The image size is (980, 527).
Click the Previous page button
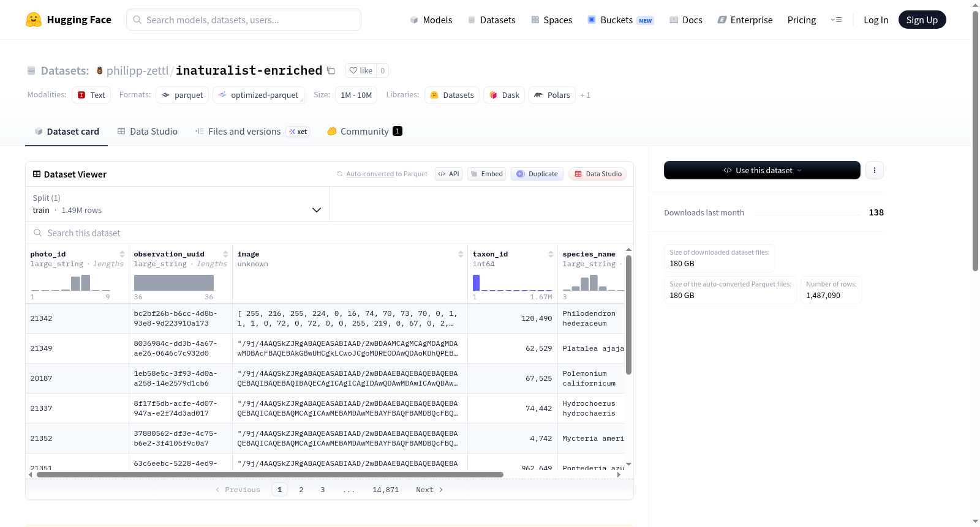[x=238, y=490]
